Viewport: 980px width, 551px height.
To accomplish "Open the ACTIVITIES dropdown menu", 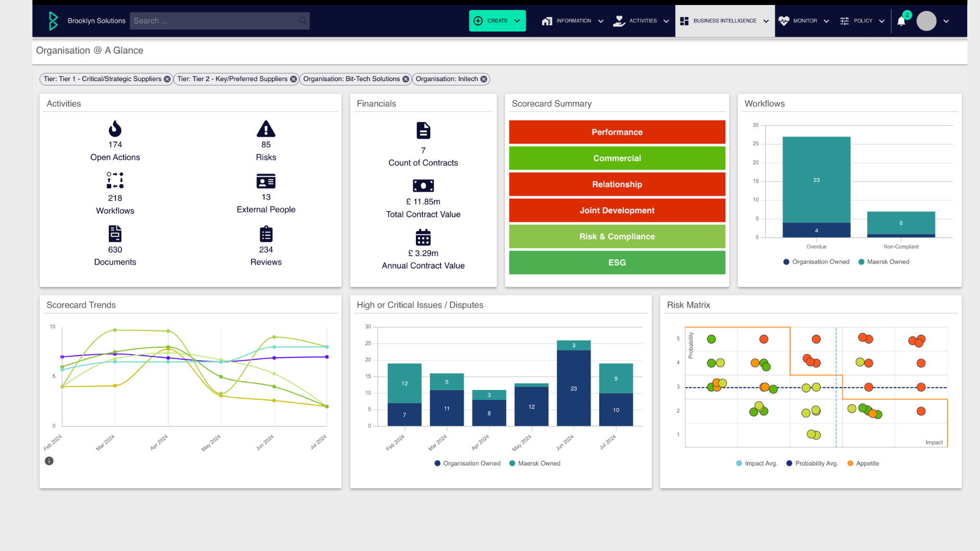I will point(641,21).
